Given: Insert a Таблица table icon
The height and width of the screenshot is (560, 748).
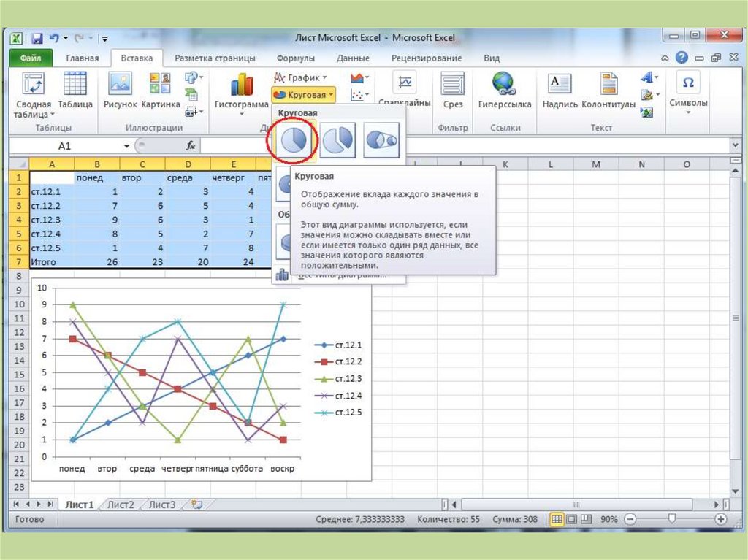Looking at the screenshot, I should tap(75, 83).
